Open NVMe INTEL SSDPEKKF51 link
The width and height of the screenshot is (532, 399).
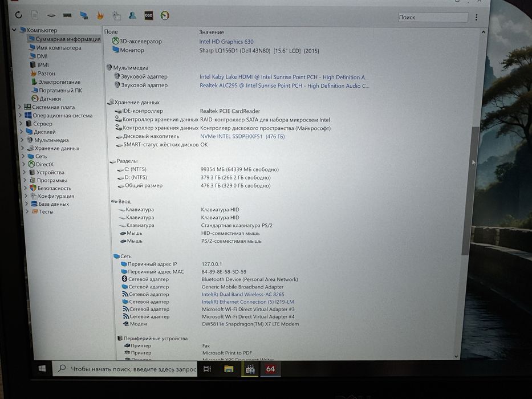tap(242, 136)
